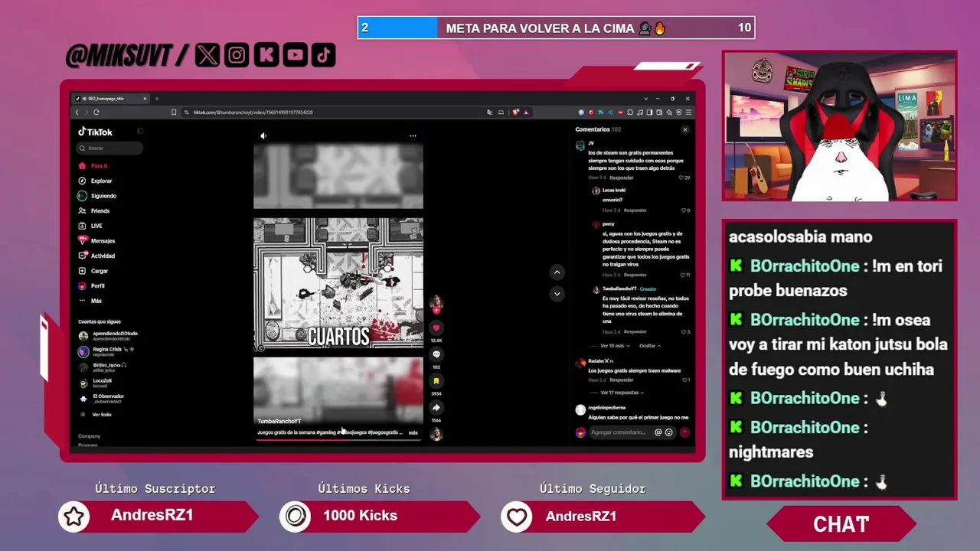The image size is (980, 551).
Task: Open aprendiendoDOtodo followed account
Action: pos(109,336)
